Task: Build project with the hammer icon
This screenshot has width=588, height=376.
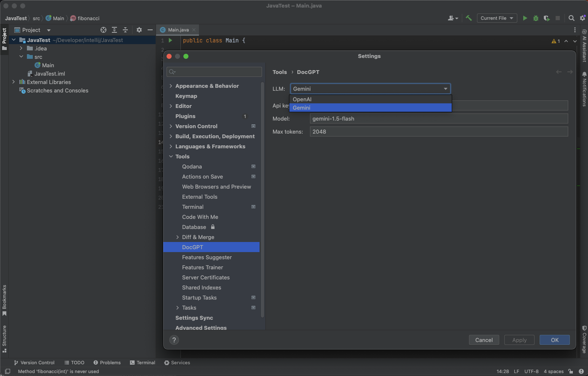Action: [469, 18]
